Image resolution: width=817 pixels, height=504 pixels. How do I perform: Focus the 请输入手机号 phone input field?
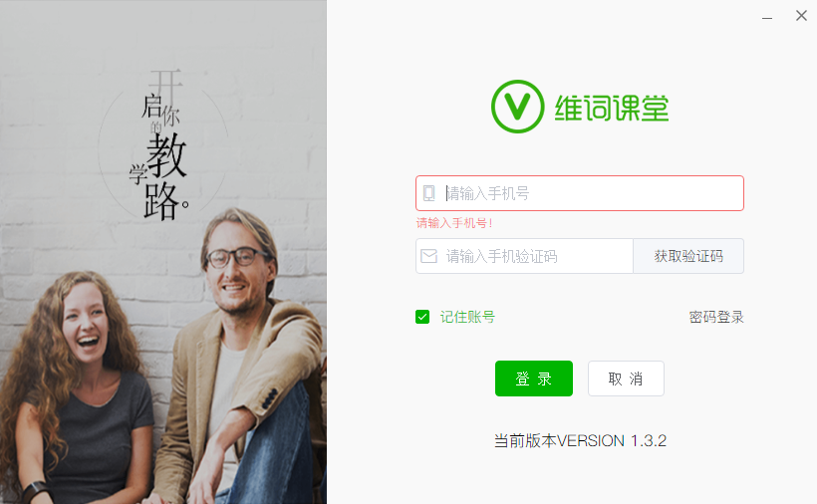pyautogui.click(x=580, y=193)
